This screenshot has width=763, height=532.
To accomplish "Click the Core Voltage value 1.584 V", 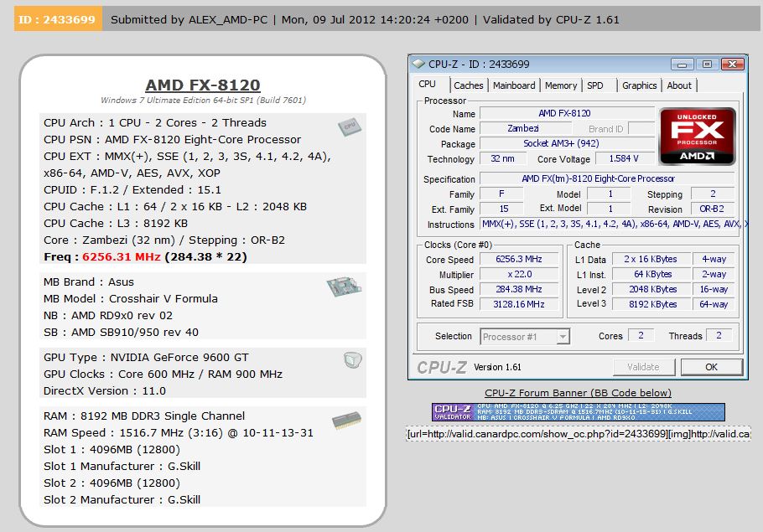I will coord(625,158).
